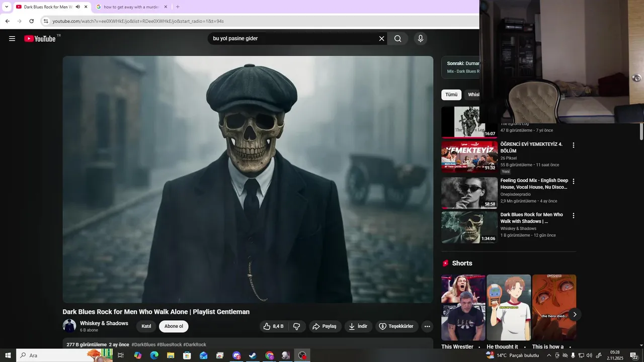
Task: Click the Ara taskbar search box
Action: tap(64, 355)
